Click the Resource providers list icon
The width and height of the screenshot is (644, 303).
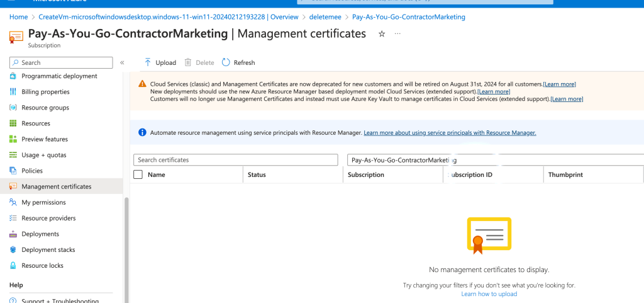coord(13,218)
